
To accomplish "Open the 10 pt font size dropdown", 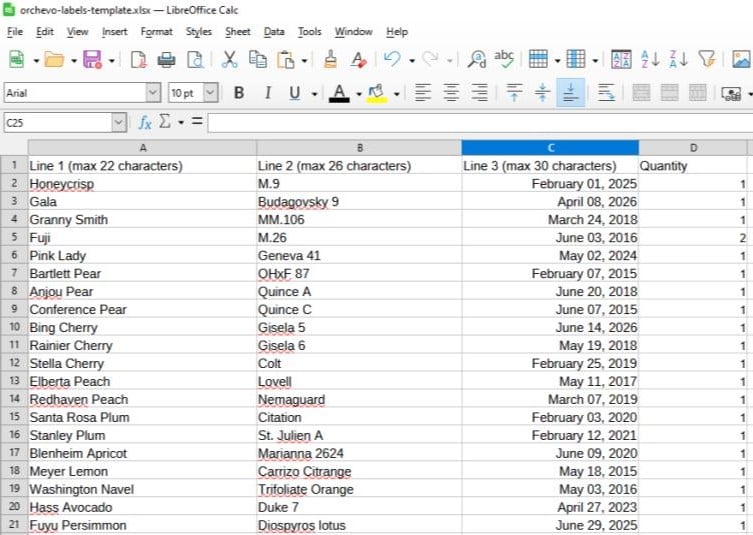I will (x=211, y=93).
